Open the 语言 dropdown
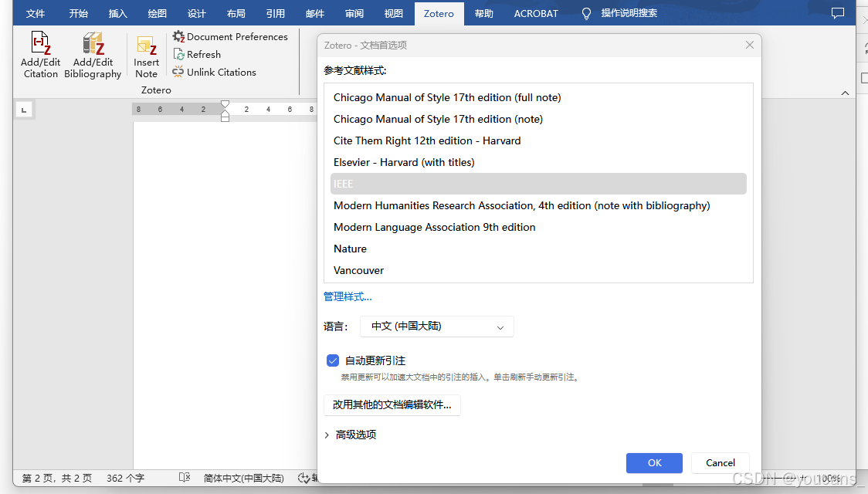868x494 pixels. [437, 327]
